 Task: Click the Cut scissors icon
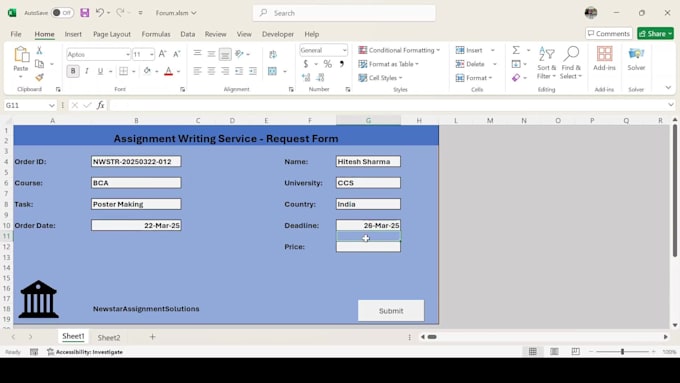pos(39,50)
